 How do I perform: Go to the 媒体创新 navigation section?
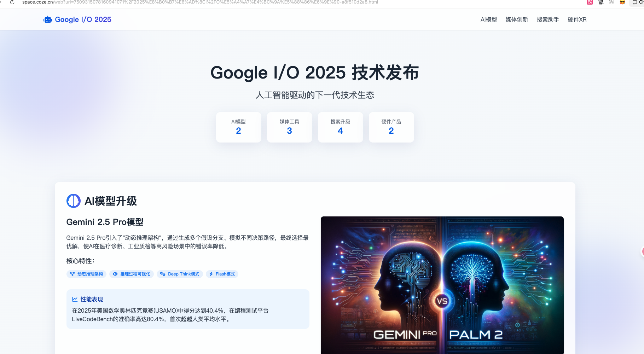click(517, 19)
